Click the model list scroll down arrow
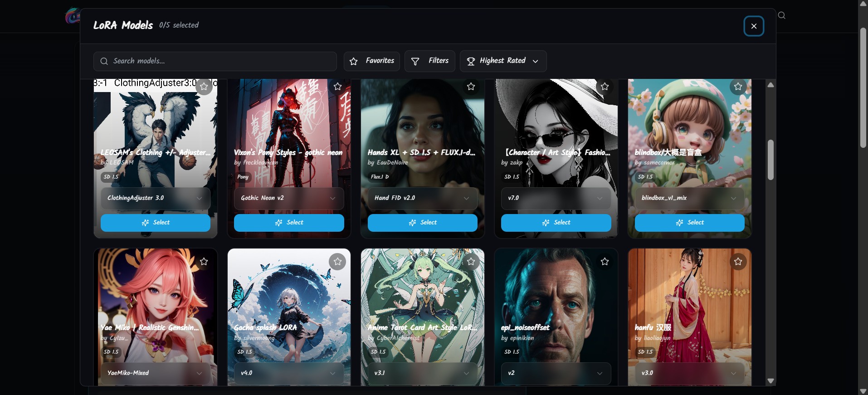 (x=770, y=381)
